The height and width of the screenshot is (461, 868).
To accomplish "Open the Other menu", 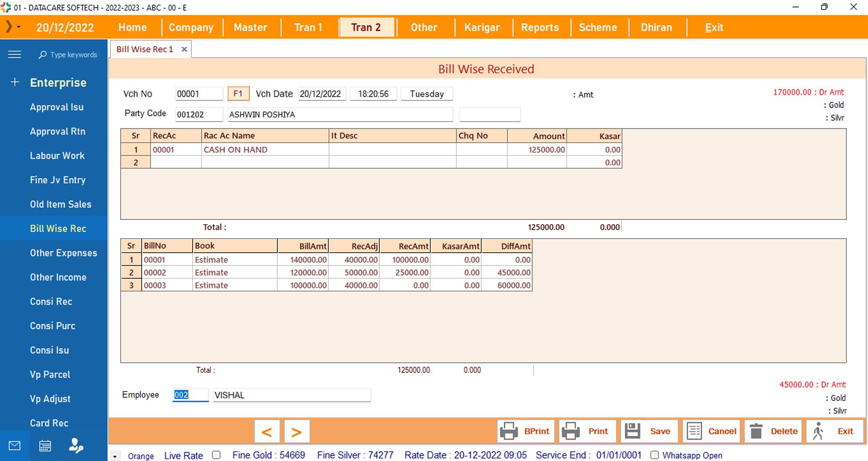I will tap(424, 28).
